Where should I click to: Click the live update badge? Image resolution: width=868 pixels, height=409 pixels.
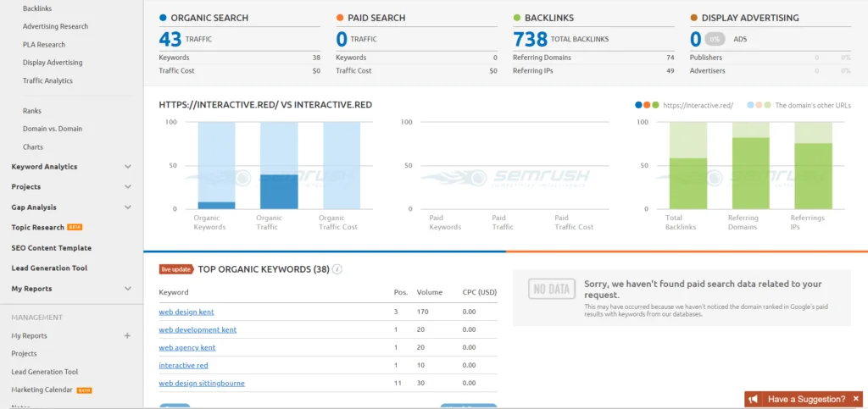[x=176, y=270]
